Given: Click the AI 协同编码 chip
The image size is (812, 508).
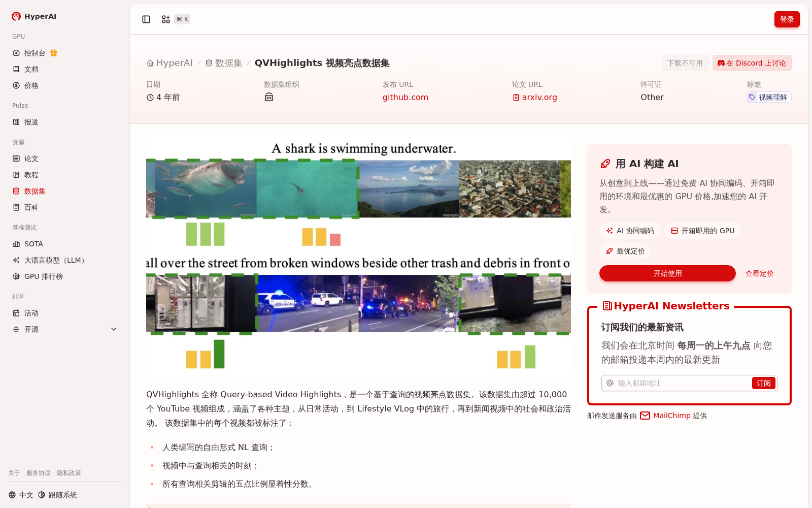Looking at the screenshot, I should point(630,231).
